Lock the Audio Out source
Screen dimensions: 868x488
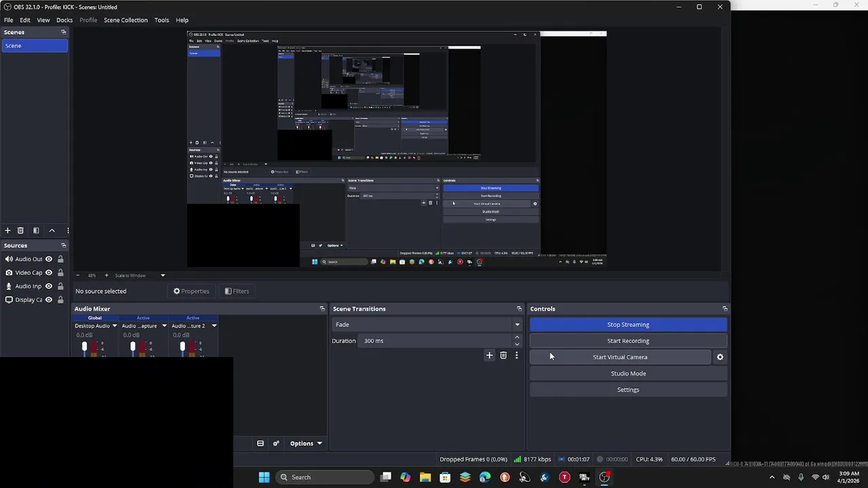tap(60, 259)
